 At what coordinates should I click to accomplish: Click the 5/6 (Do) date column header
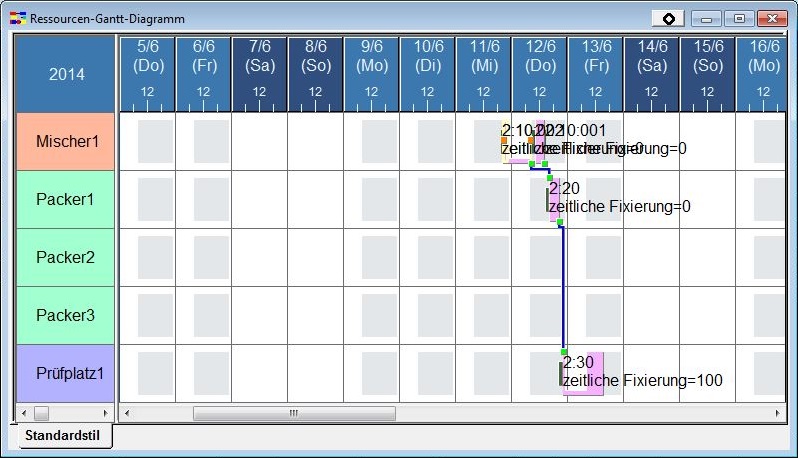pyautogui.click(x=148, y=74)
